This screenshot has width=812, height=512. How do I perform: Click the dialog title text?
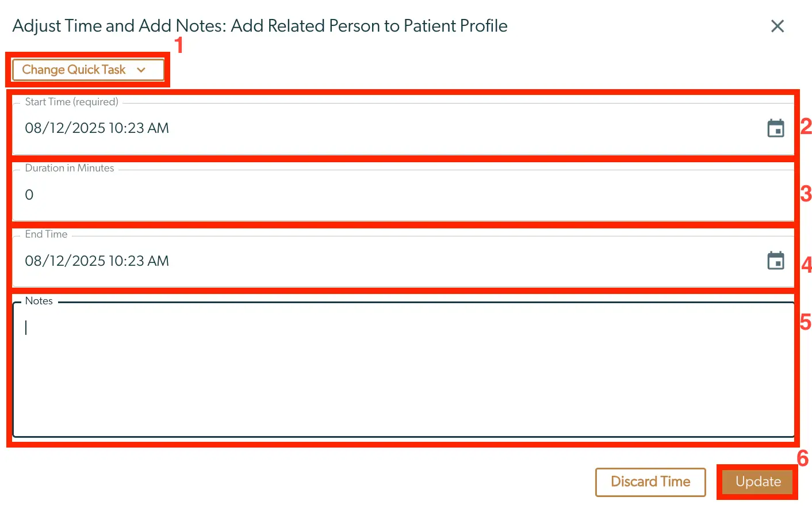(261, 26)
